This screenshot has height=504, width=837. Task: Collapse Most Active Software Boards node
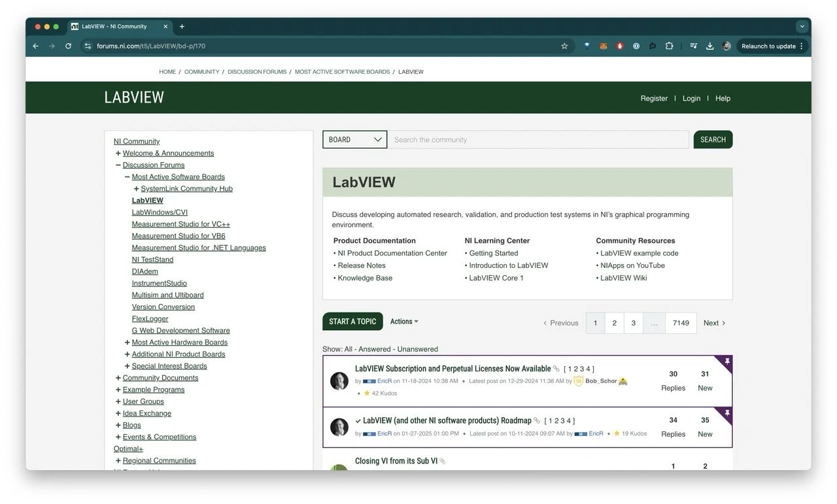click(128, 177)
